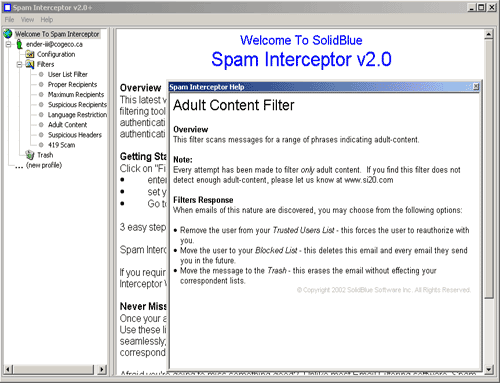
Task: Close the Spam Interceptor Help window
Action: point(476,87)
